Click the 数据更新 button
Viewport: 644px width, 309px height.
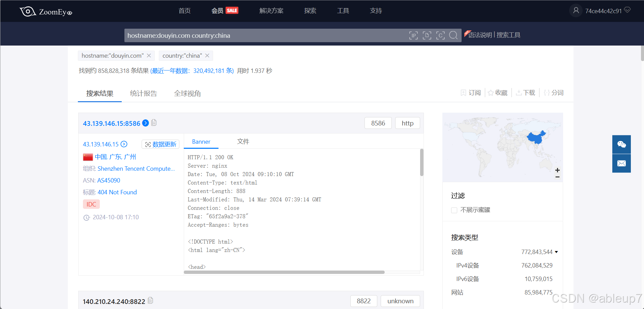tap(160, 144)
